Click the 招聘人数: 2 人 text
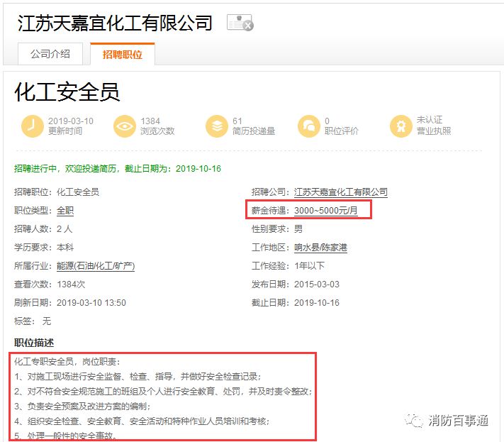Viewport: 504px width, 442px height. click(43, 228)
